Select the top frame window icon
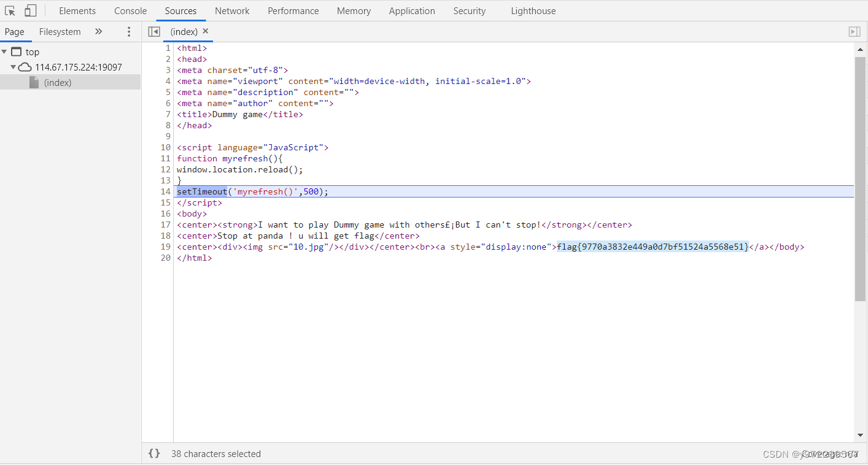 tap(17, 52)
